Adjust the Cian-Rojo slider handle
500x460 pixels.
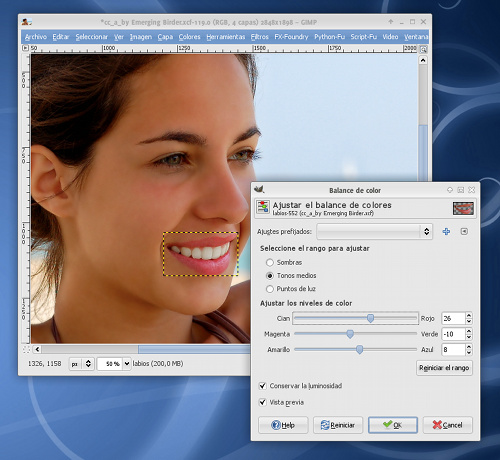[370, 318]
